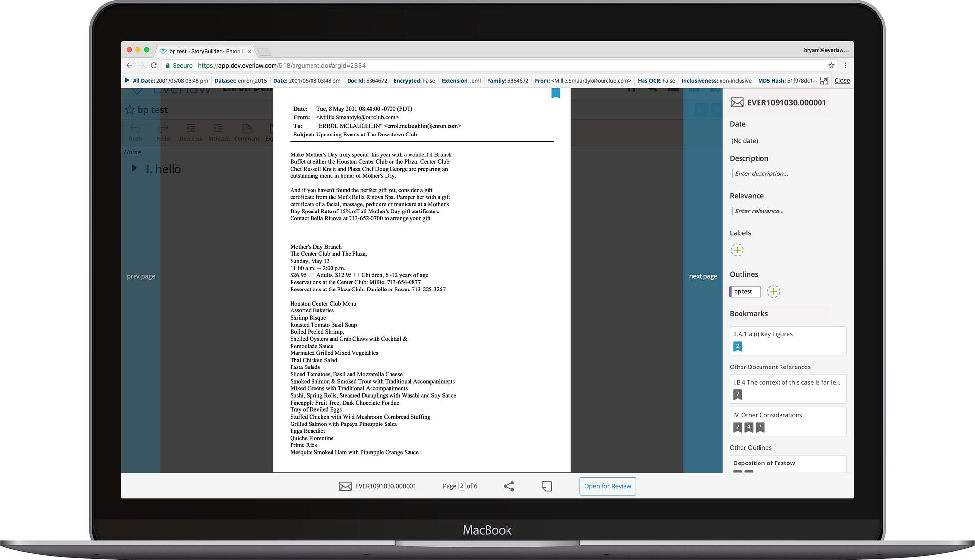Bookmark this page with browser star
Image resolution: width=975 pixels, height=560 pixels.
click(831, 65)
